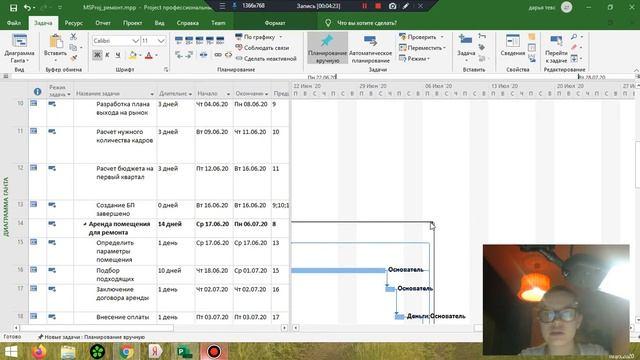
Task: Click the info indicator column header icon
Action: pos(37,92)
